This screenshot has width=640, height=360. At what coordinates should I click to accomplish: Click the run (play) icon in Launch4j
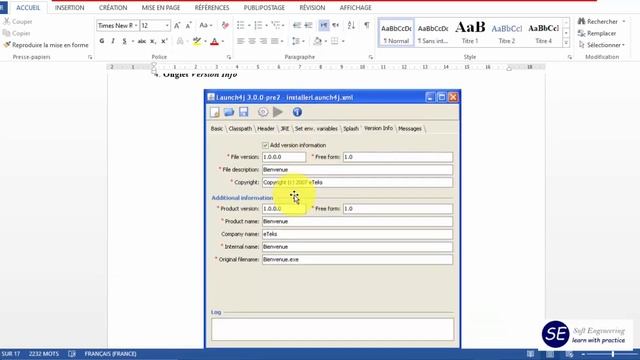pos(278,112)
